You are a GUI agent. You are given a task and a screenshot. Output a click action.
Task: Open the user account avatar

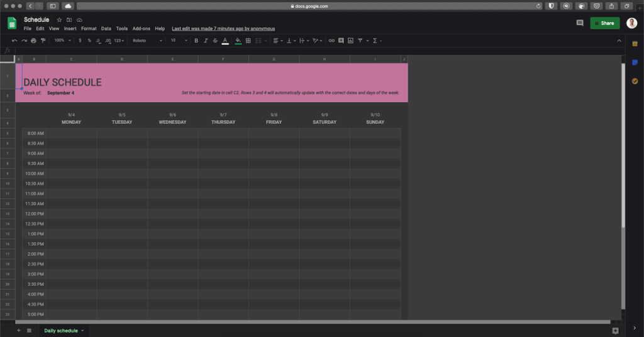coord(631,23)
